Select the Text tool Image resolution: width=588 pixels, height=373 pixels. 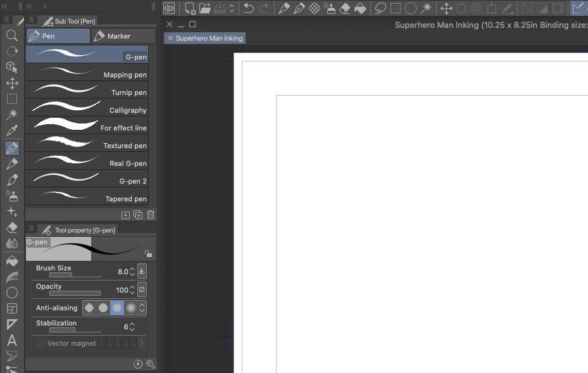point(12,341)
